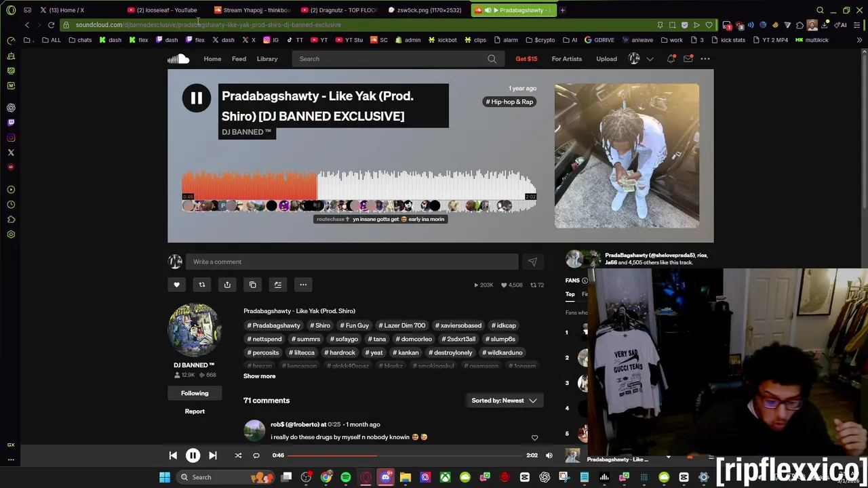Click the Get $15 offer link

pos(526,59)
